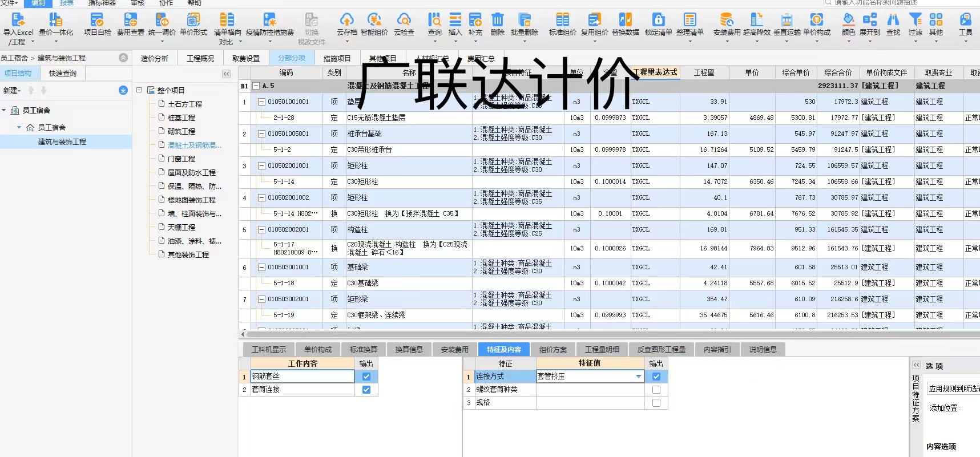The image size is (980, 457).
Task: Collapse item 010501005001 row
Action: click(261, 134)
